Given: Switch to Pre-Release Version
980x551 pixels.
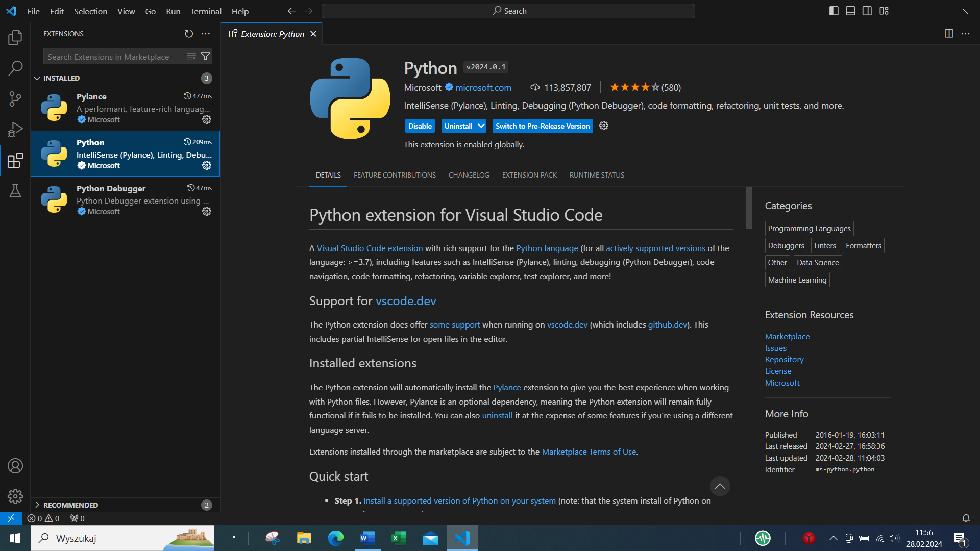Looking at the screenshot, I should tap(543, 126).
